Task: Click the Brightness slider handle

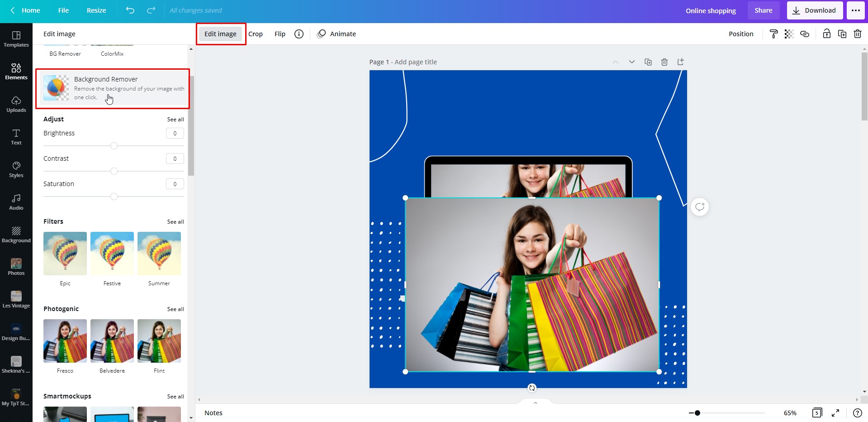Action: [114, 146]
